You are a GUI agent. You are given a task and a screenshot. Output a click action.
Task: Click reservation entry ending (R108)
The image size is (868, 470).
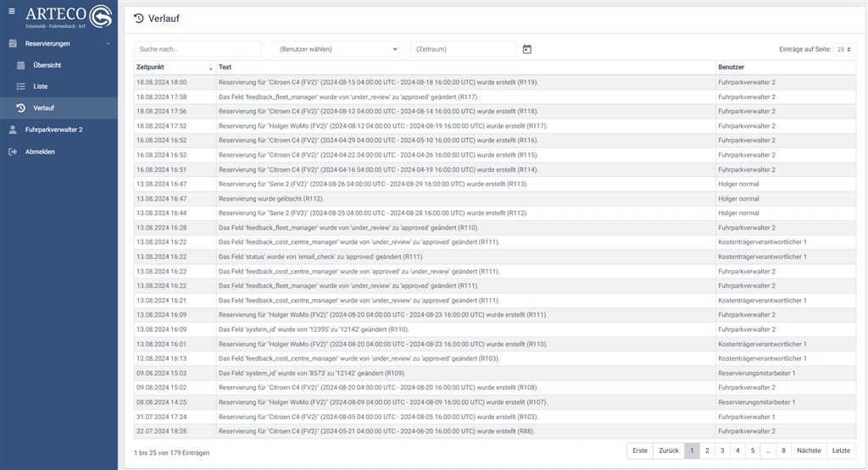[379, 388]
